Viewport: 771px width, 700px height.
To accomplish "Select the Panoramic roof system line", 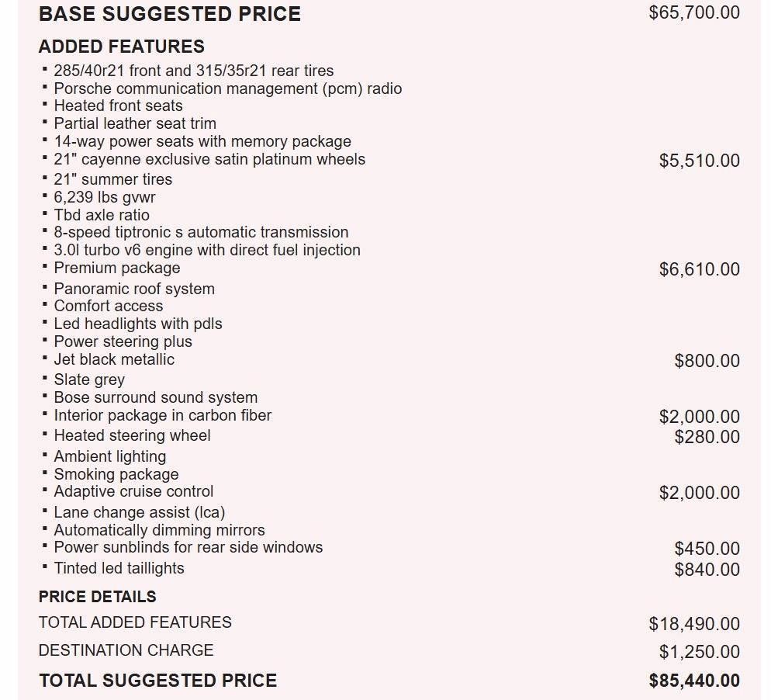I will click(133, 289).
